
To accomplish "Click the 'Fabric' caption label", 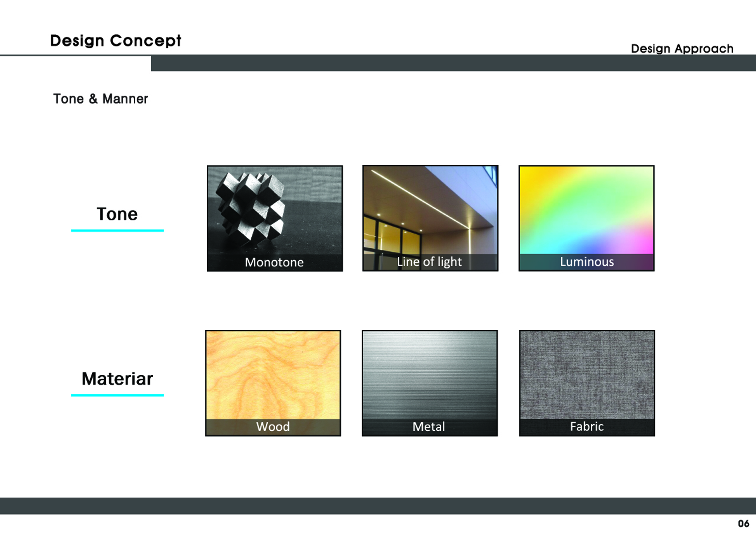I will point(587,427).
